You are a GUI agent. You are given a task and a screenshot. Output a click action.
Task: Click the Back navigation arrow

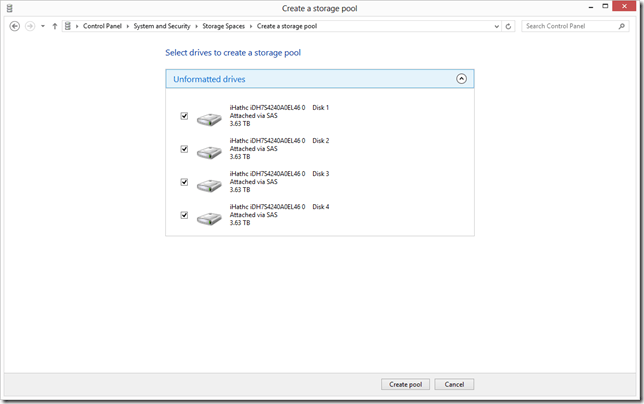(15, 26)
